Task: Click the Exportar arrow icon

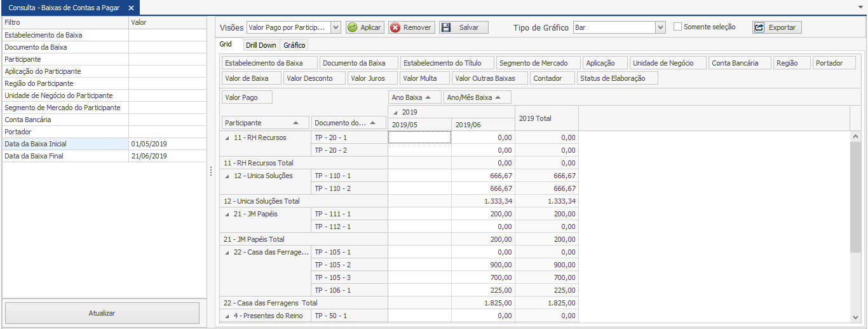Action: click(759, 27)
